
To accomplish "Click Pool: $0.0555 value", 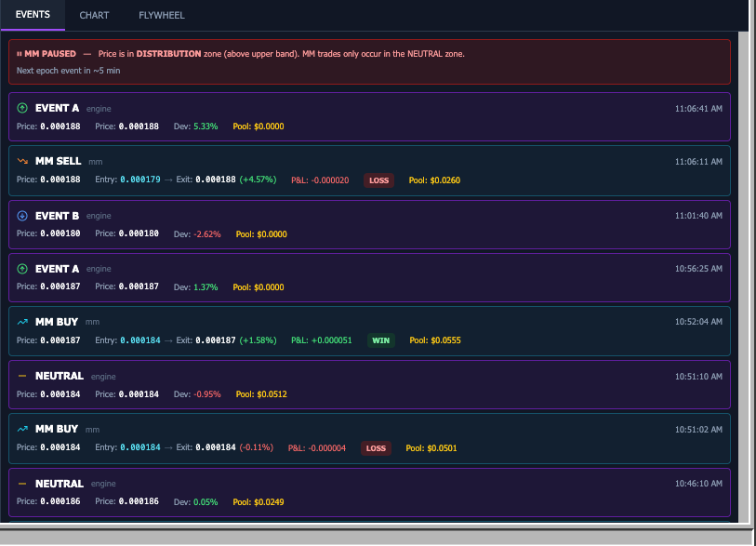I will tap(435, 340).
